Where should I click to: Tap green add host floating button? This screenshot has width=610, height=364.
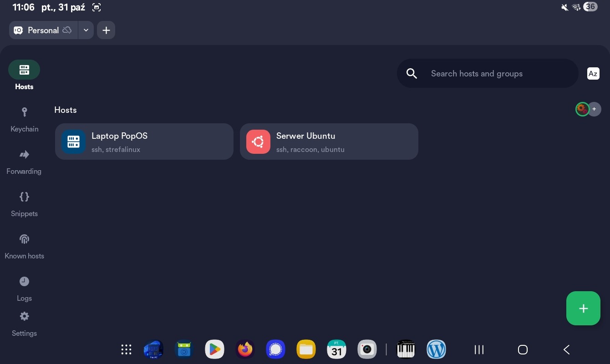tap(583, 308)
